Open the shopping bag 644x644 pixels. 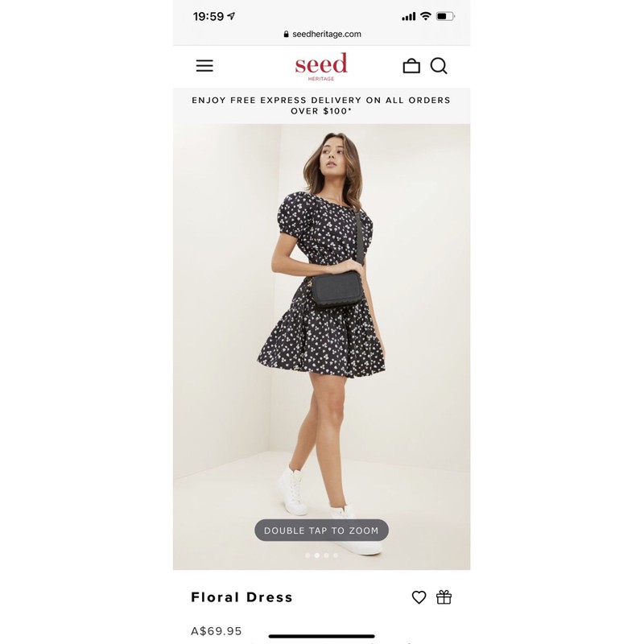pos(411,66)
